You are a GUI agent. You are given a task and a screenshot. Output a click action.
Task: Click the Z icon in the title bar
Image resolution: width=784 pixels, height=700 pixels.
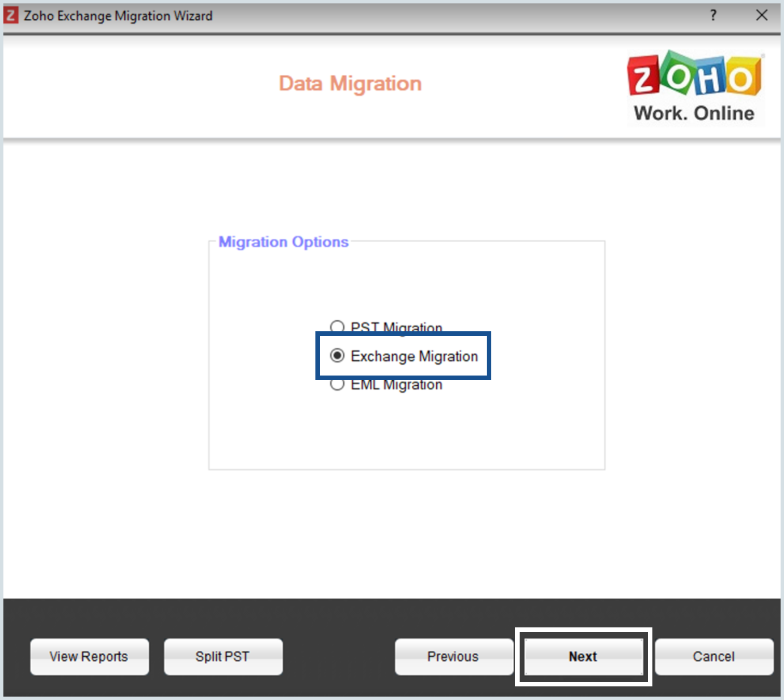[x=10, y=15]
